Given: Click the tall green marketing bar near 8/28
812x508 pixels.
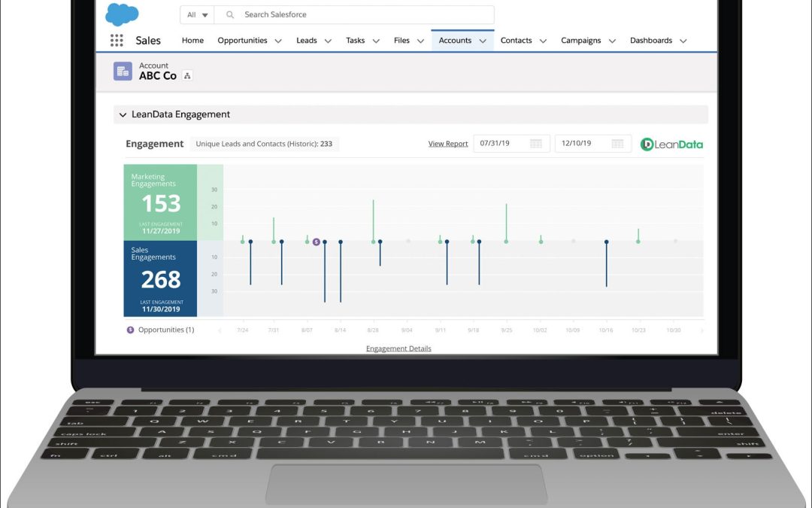Looking at the screenshot, I should (373, 221).
